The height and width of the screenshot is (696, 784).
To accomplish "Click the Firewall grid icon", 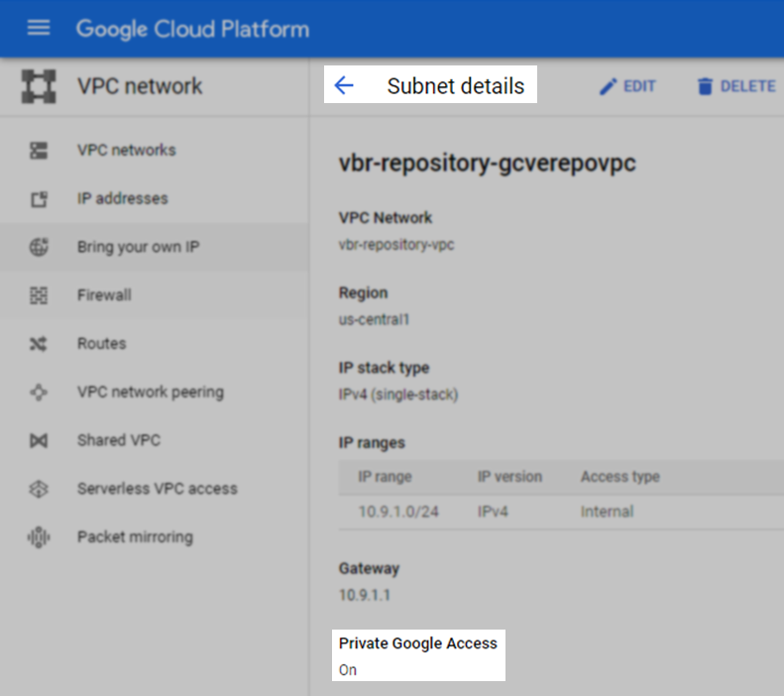I will pyautogui.click(x=39, y=295).
